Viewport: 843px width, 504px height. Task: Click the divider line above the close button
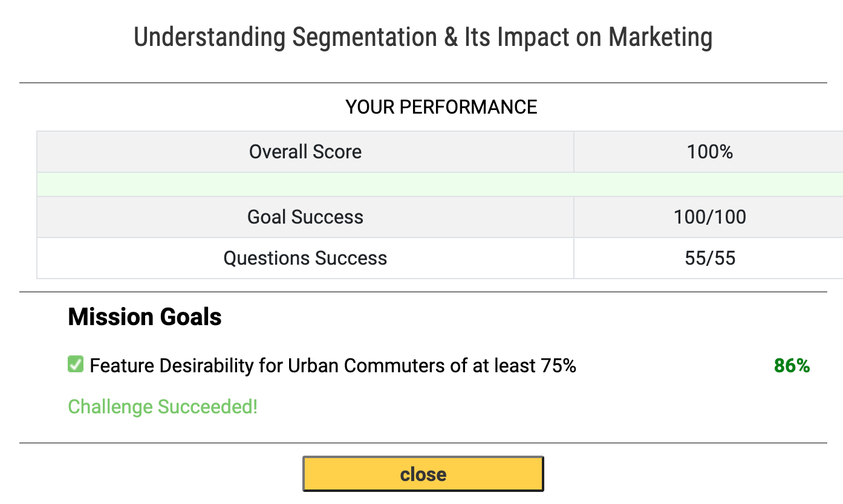click(423, 443)
